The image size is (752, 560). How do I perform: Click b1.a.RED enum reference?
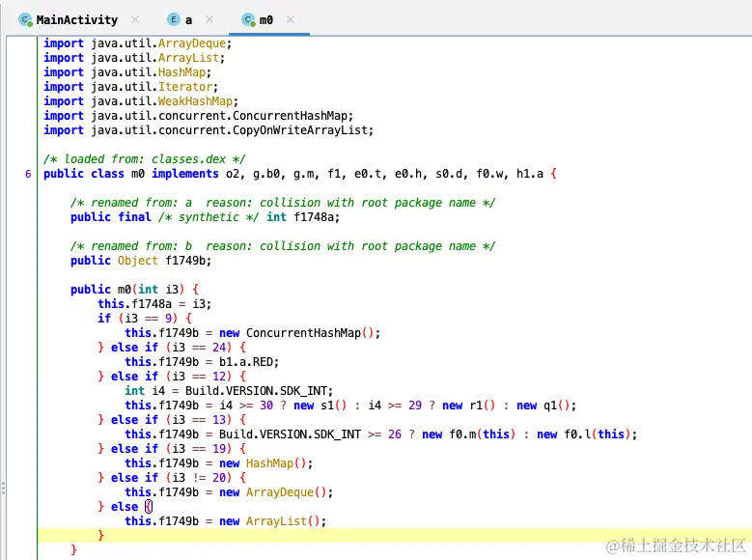click(x=245, y=362)
